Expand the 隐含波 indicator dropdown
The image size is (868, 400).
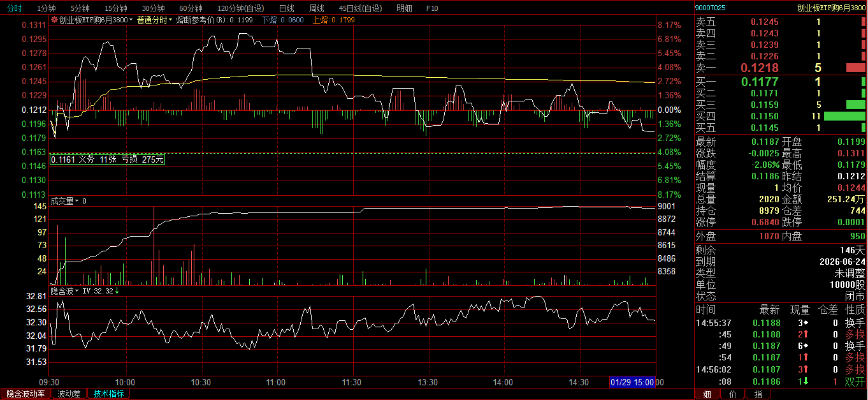tap(66, 291)
